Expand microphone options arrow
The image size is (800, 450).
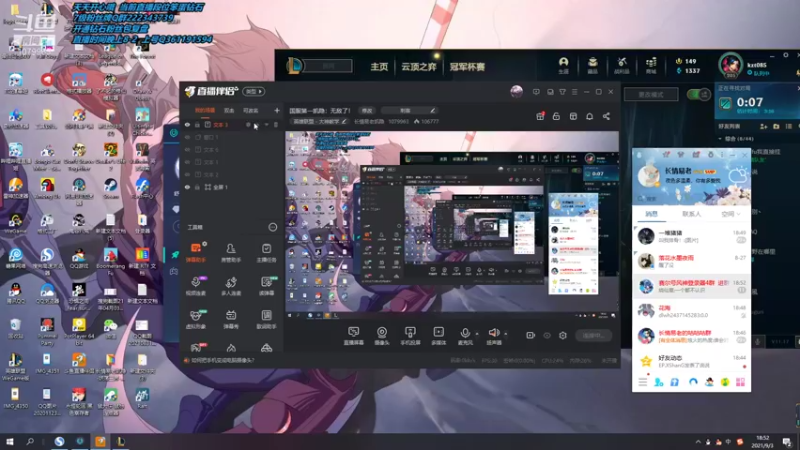(477, 334)
